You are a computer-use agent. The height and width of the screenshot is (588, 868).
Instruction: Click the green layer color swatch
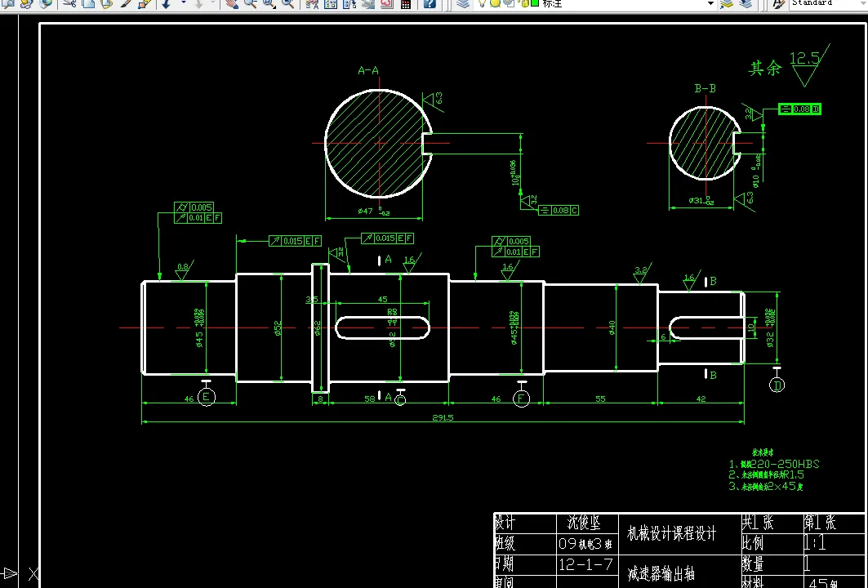click(535, 3)
